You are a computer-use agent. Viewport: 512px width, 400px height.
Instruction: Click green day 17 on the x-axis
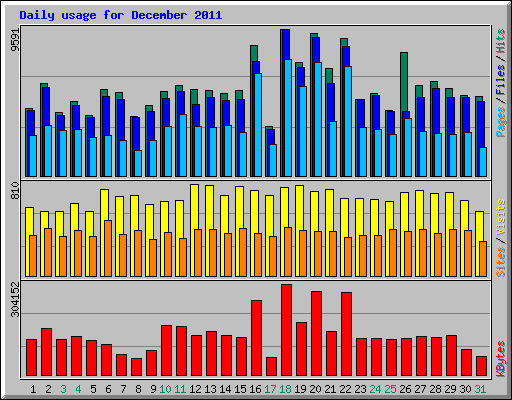[270, 389]
